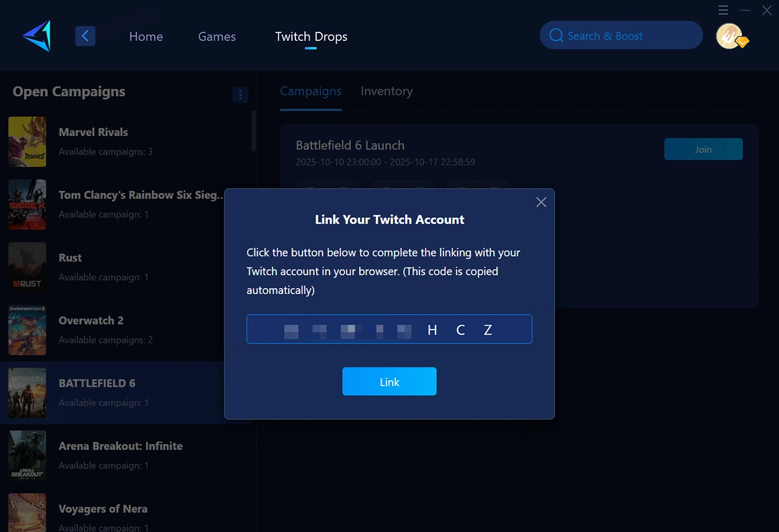Click the Twitch linking code field
This screenshot has width=779, height=532.
pos(389,329)
